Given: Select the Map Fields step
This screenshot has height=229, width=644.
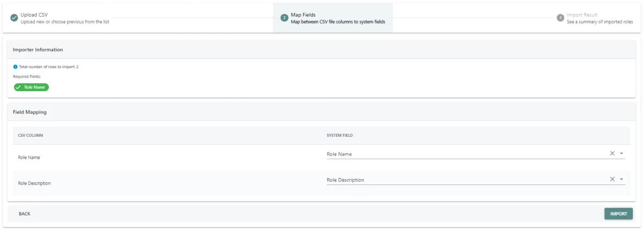Looking at the screenshot, I should [333, 18].
